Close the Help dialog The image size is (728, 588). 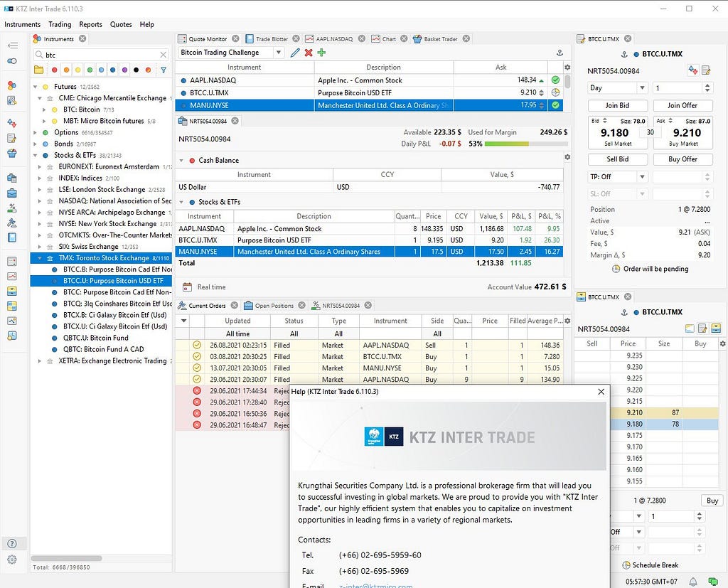pos(601,392)
